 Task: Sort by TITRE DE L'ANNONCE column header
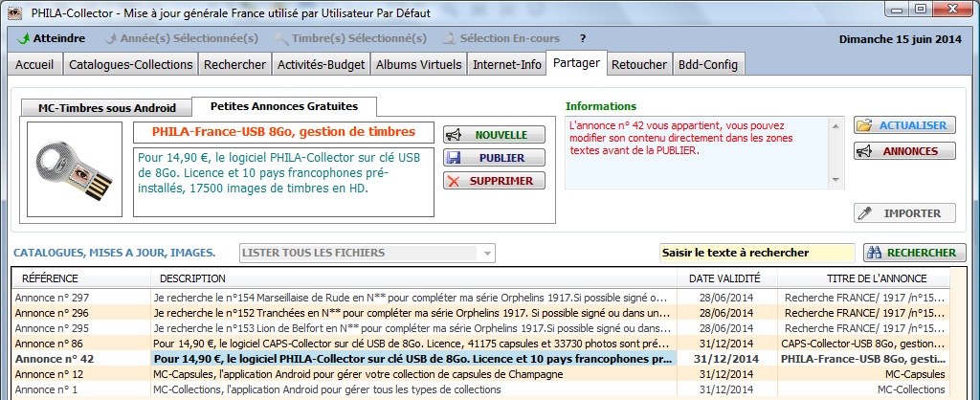tap(864, 278)
